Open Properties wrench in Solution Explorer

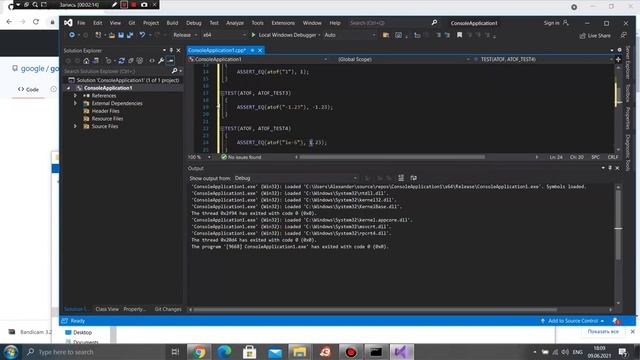(161, 61)
